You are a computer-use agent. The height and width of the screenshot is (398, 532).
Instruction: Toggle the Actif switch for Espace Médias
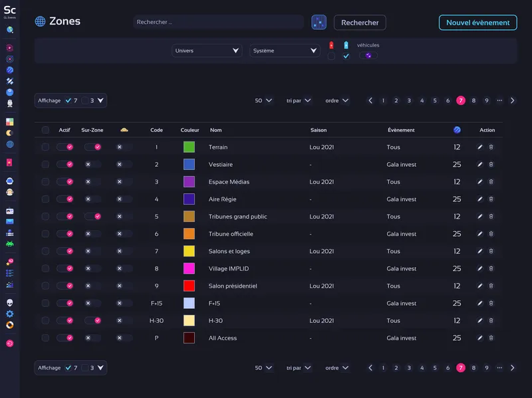coord(65,181)
